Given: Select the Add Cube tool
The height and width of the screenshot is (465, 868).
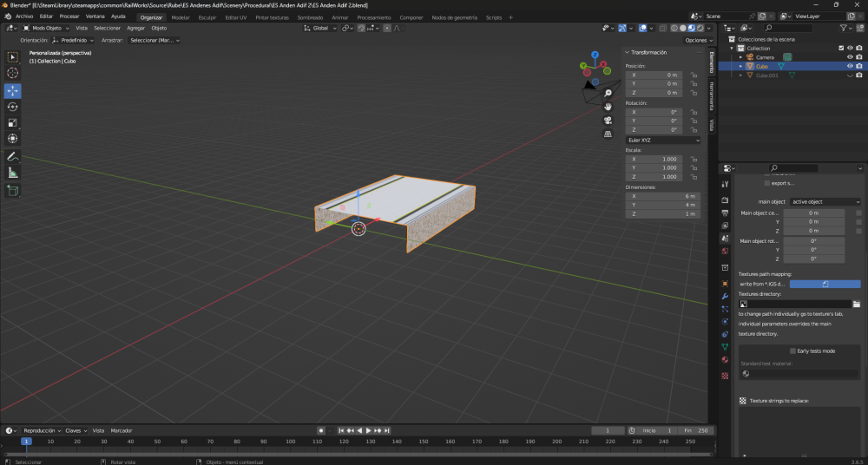Looking at the screenshot, I should 13,190.
